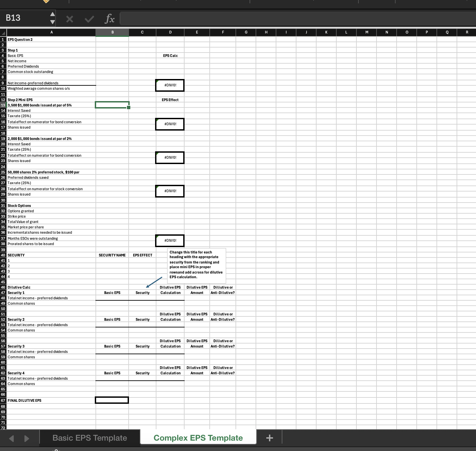
Task: Click the right sheet navigation arrow
Action: coord(26,438)
